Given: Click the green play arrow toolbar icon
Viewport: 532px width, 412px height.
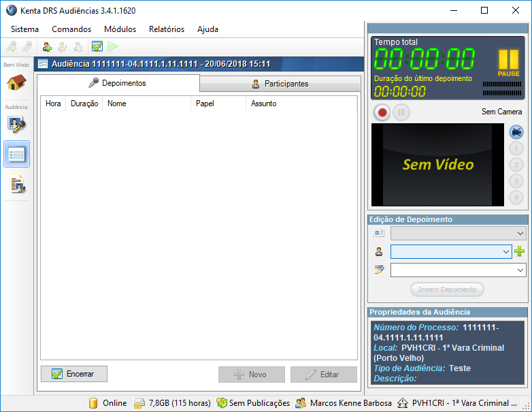Looking at the screenshot, I should 113,46.
